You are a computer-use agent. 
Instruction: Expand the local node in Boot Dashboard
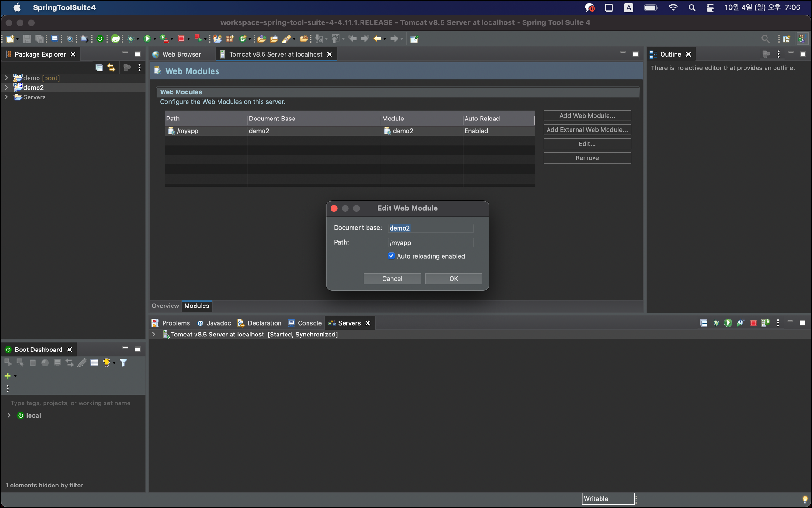(9, 415)
